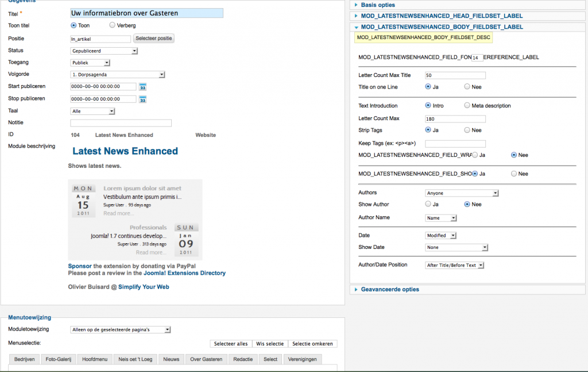Click the Selecteer positie button
This screenshot has width=588, height=372.
point(153,39)
